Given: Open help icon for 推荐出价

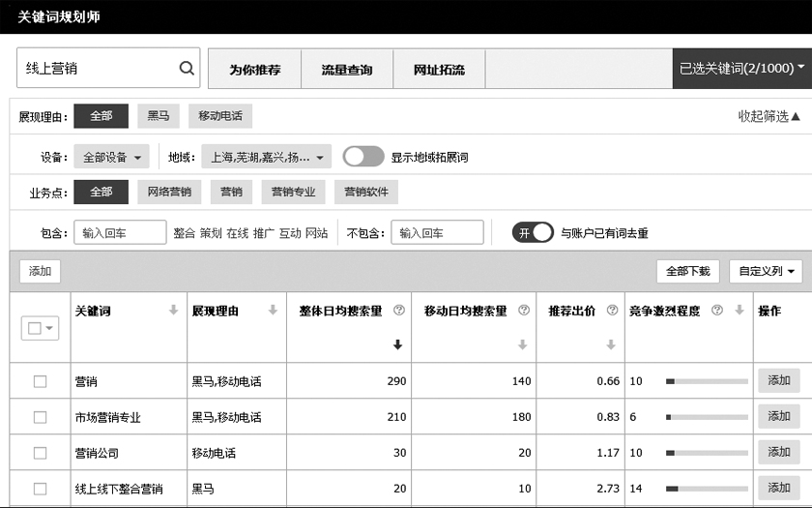Looking at the screenshot, I should pyautogui.click(x=612, y=310).
